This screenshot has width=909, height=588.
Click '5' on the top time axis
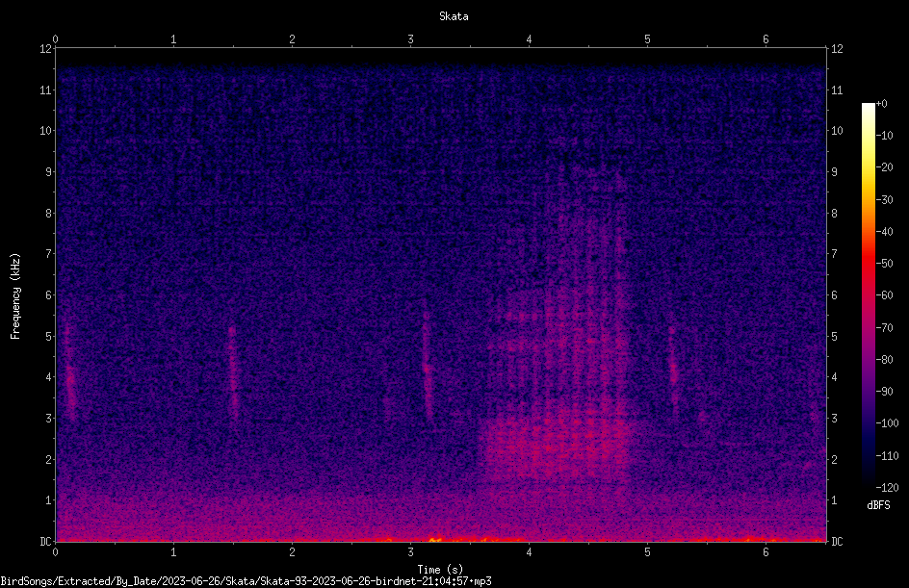[x=647, y=38]
